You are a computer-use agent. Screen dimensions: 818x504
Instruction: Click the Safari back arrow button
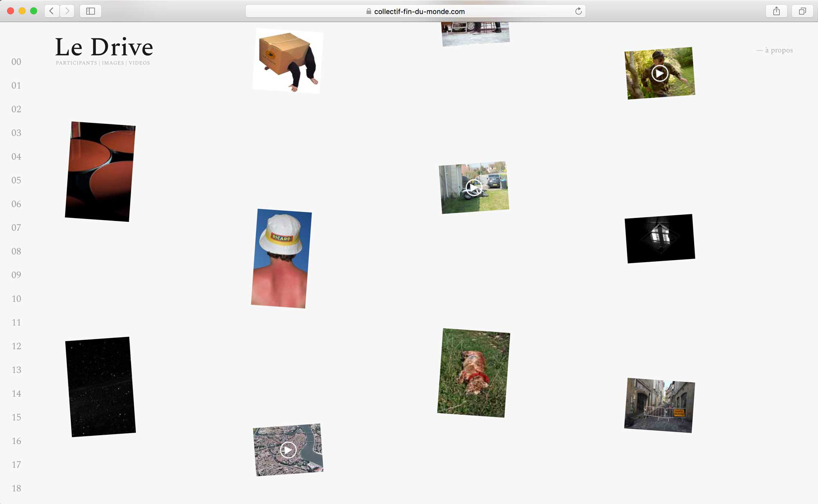(x=52, y=11)
